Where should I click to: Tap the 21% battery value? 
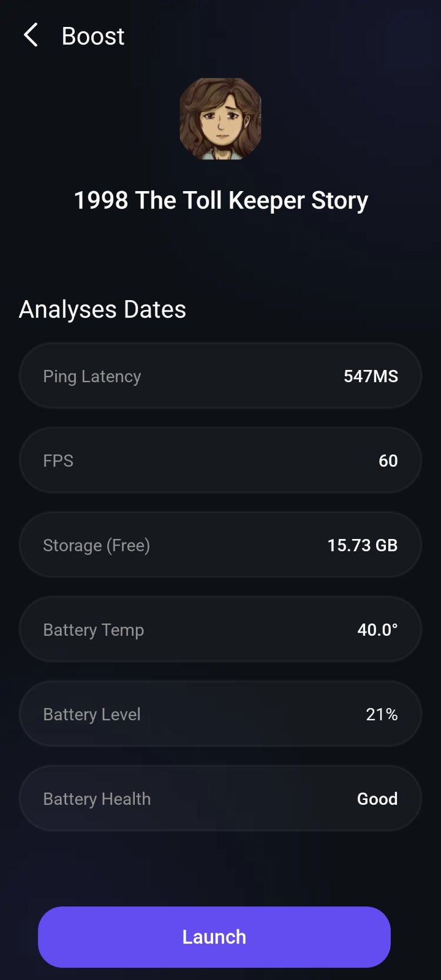click(382, 714)
